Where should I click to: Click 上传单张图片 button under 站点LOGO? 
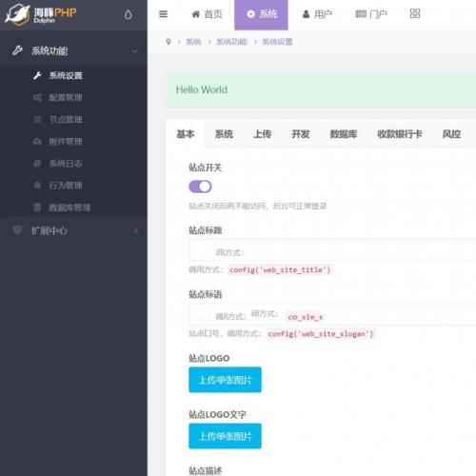(x=225, y=380)
